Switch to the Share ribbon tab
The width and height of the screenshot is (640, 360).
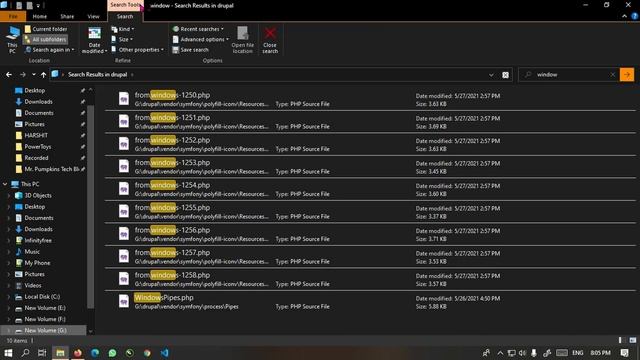[67, 16]
